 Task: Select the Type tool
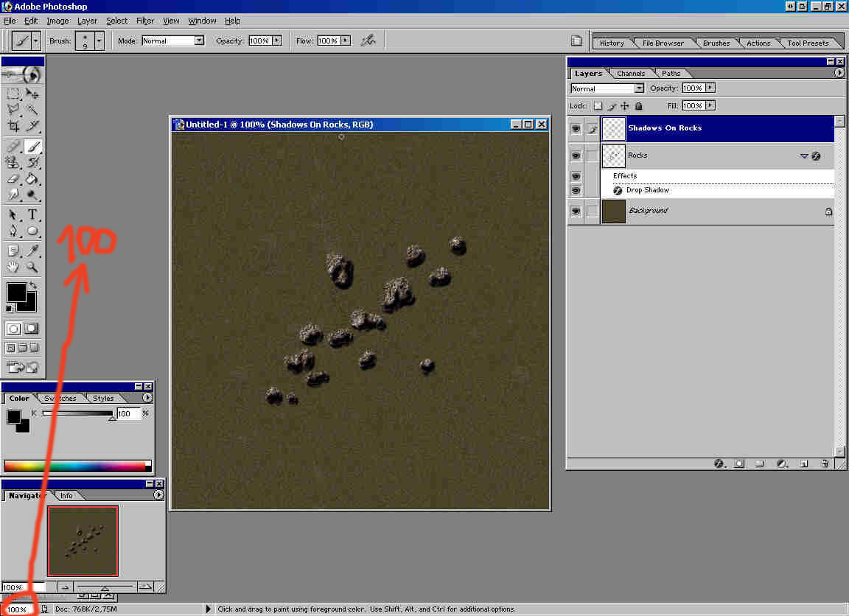point(32,214)
